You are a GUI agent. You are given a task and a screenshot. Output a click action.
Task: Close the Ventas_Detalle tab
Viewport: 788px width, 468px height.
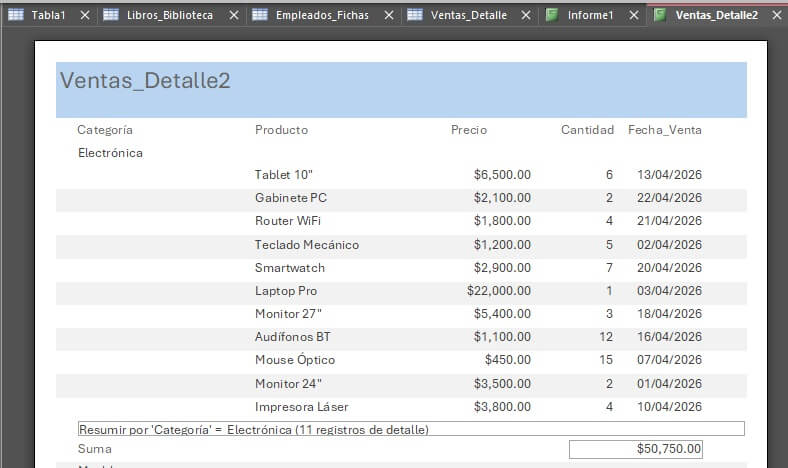tap(526, 15)
